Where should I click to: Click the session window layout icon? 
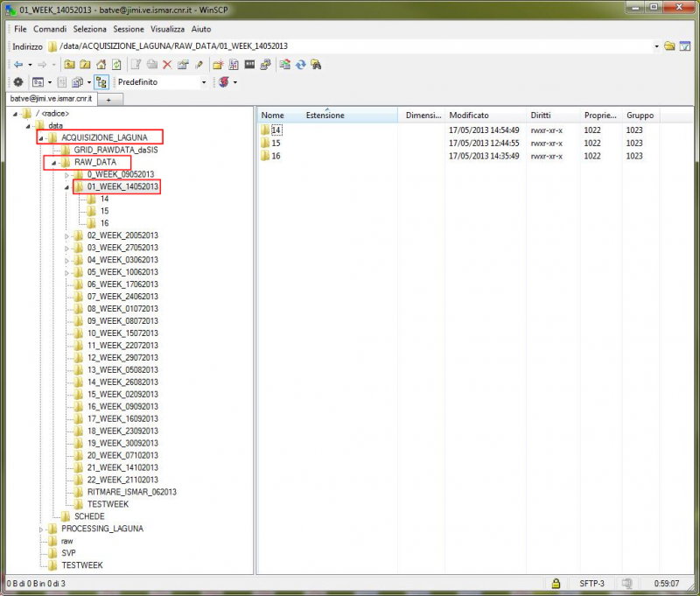(38, 82)
